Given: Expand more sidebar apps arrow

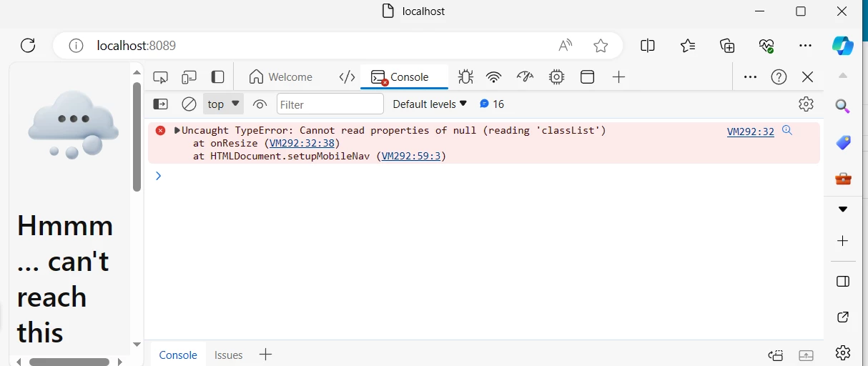Looking at the screenshot, I should pos(843,209).
